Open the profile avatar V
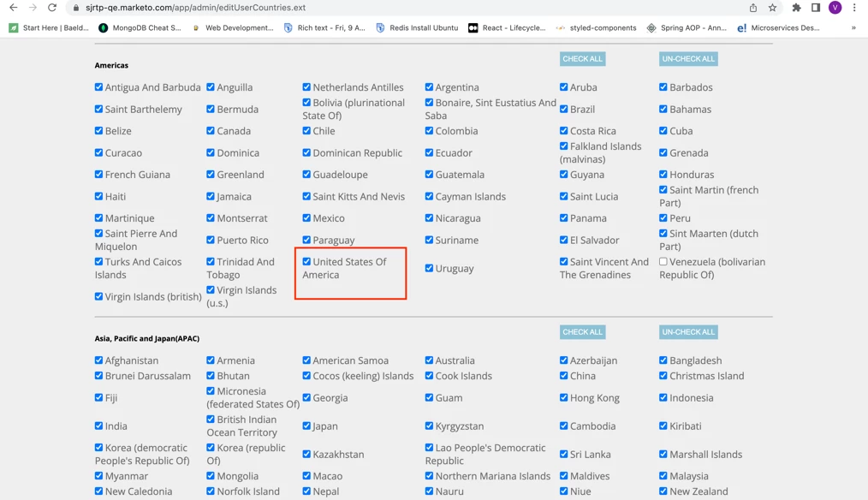Image resolution: width=868 pixels, height=500 pixels. (835, 8)
